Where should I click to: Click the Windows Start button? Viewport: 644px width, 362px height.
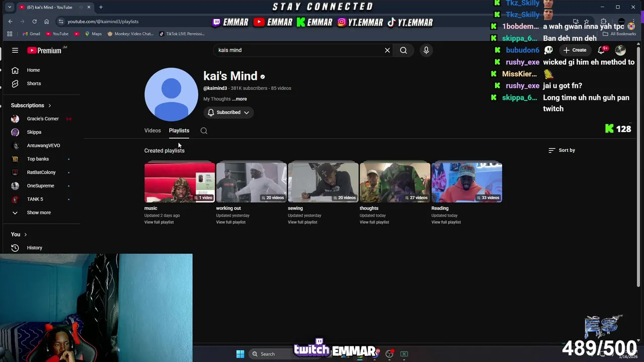click(240, 354)
